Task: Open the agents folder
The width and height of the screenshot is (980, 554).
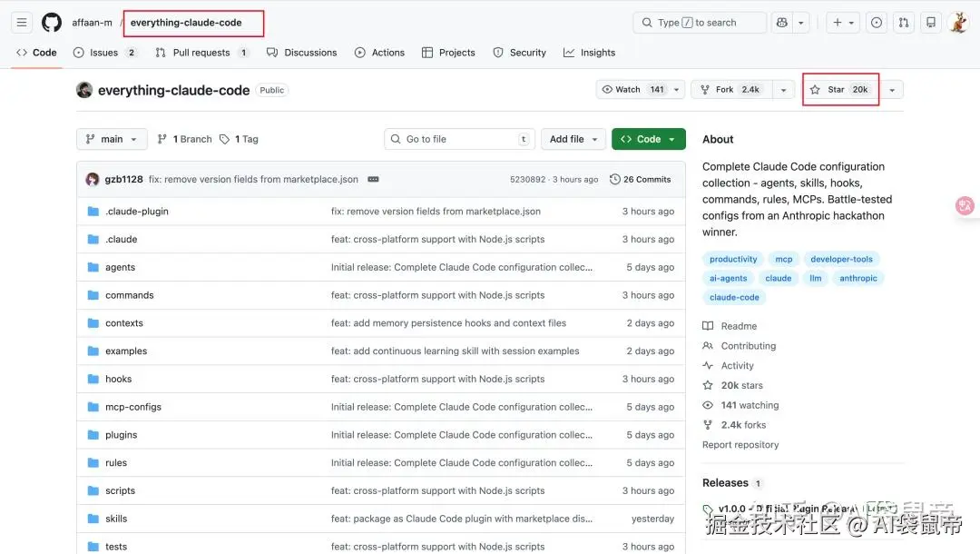Action: pos(120,268)
